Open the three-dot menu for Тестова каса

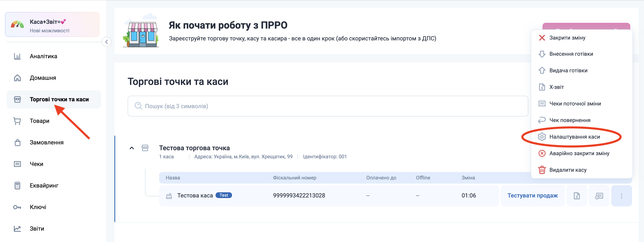tap(621, 196)
